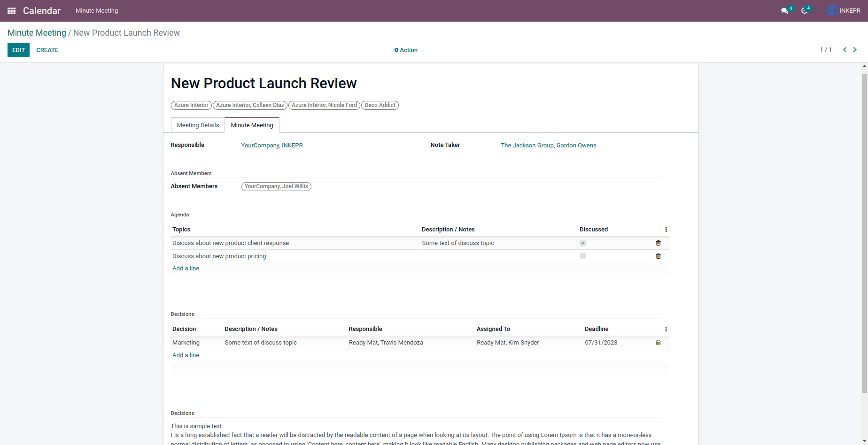The width and height of the screenshot is (868, 445).
Task: Click the Deco Addict attendee tag
Action: (380, 105)
